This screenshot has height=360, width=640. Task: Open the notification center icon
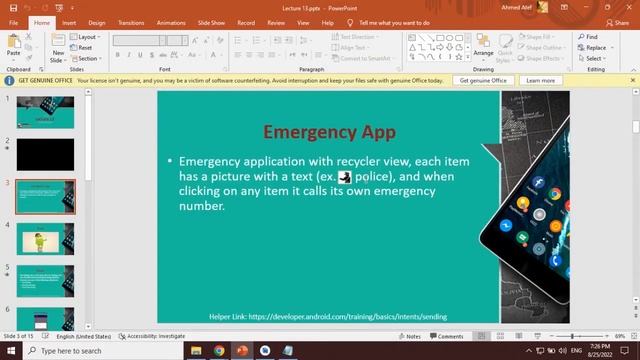[624, 351]
